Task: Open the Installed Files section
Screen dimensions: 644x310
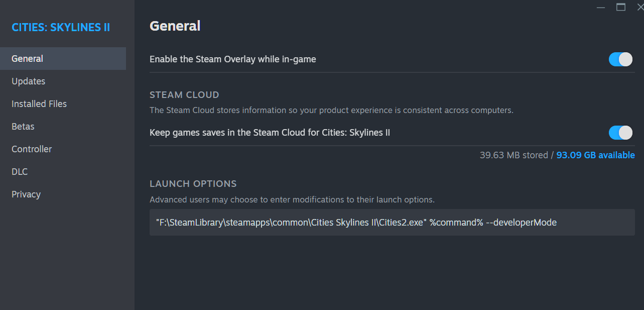Action: tap(39, 104)
